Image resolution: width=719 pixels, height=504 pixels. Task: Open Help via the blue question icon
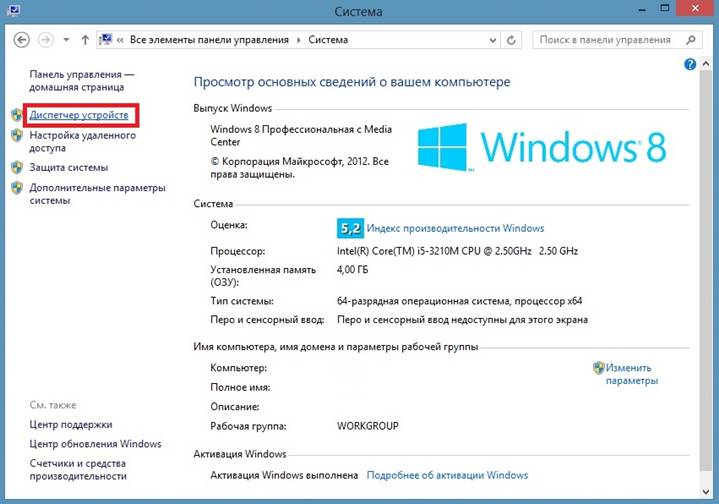coord(690,64)
